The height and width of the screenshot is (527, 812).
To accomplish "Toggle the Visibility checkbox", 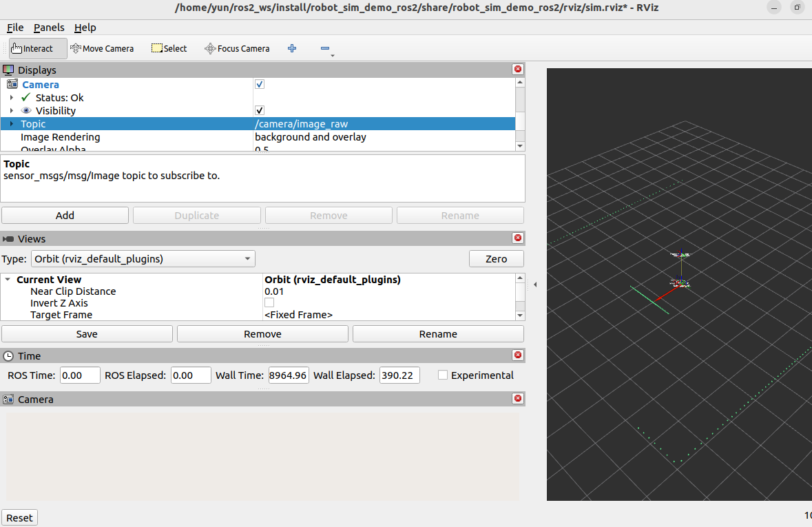I will click(x=260, y=110).
